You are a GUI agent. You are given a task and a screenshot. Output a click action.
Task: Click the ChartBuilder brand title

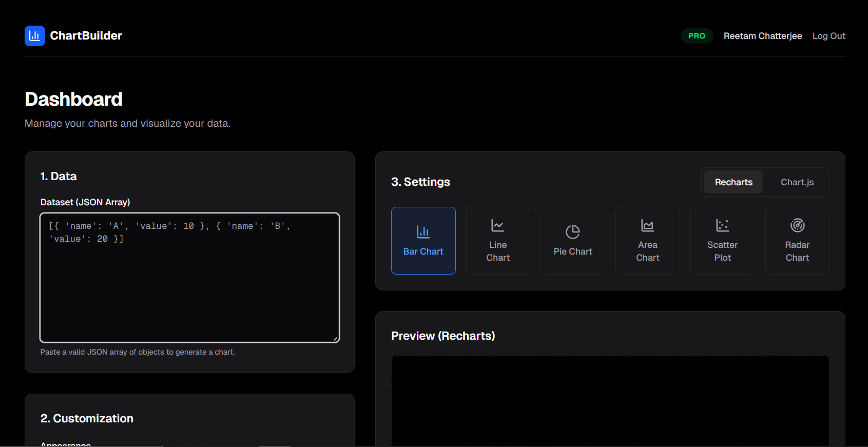tap(86, 36)
